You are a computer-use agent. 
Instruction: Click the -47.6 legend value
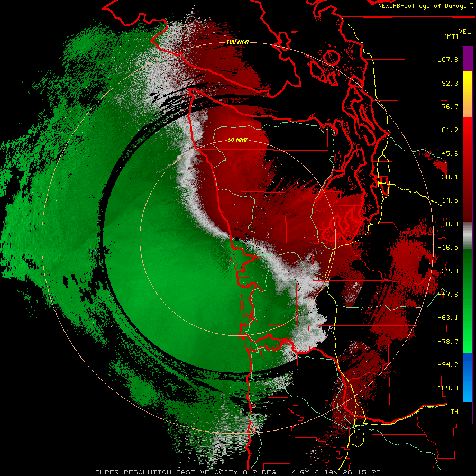[x=448, y=294]
